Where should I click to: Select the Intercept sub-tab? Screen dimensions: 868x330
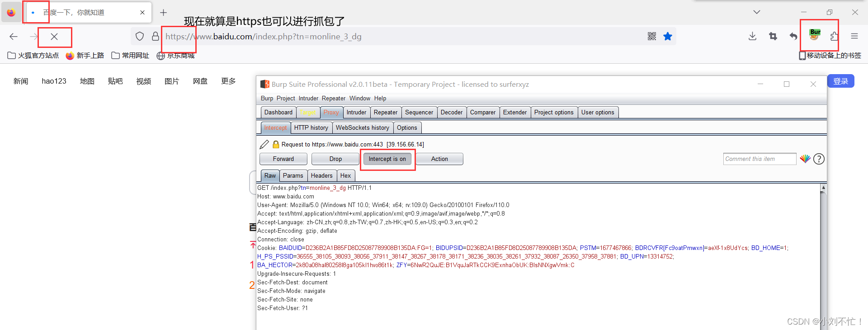tap(275, 128)
